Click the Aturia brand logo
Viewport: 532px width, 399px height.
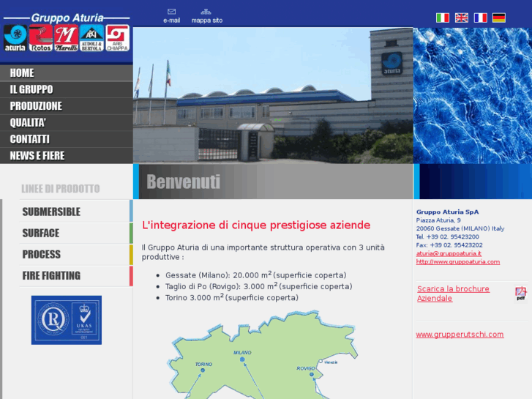click(x=15, y=38)
